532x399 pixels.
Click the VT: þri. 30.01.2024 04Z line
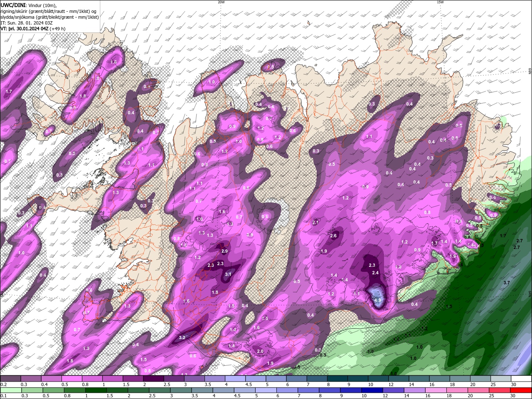(x=33, y=29)
